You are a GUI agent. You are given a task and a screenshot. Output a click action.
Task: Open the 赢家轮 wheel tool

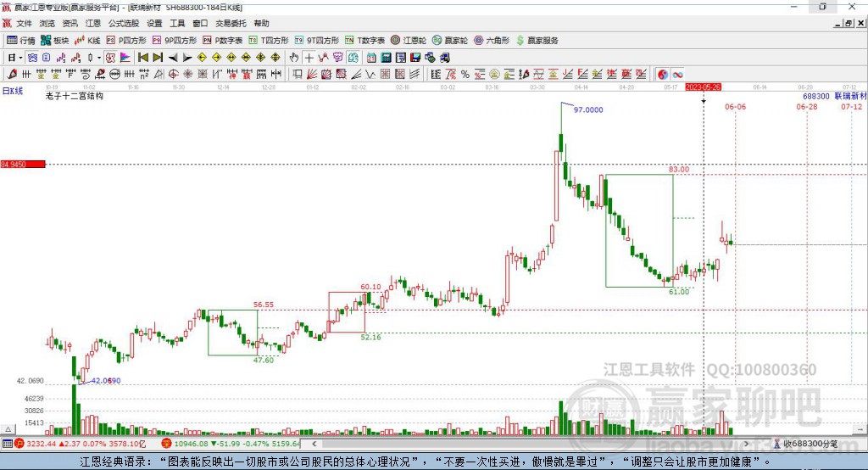click(450, 41)
